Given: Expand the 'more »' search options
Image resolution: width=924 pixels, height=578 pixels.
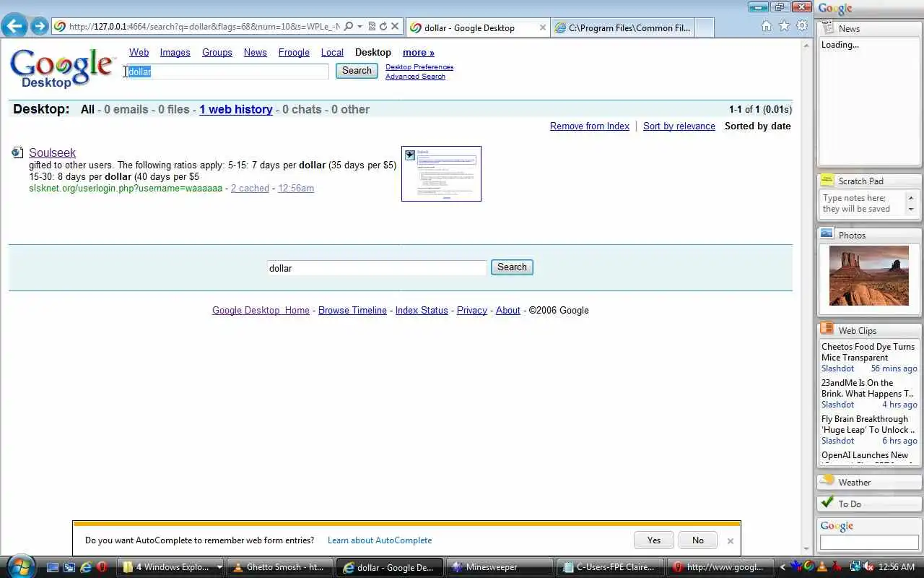Looking at the screenshot, I should tap(419, 53).
